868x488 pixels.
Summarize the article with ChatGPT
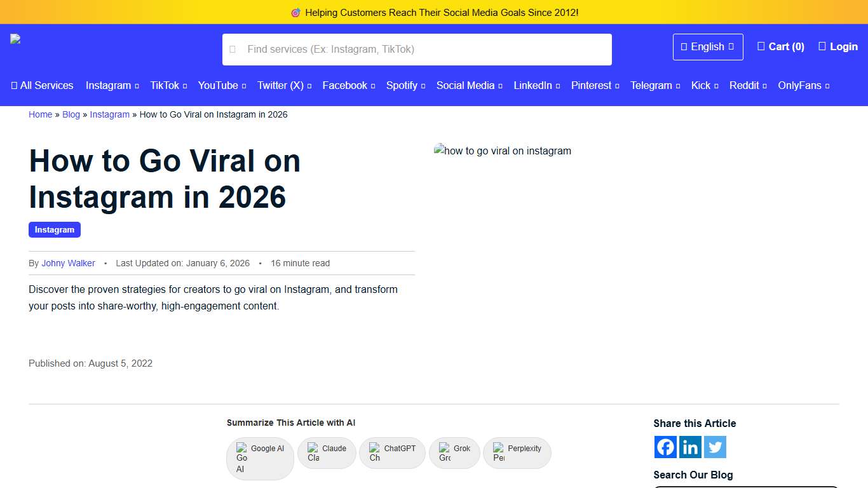[392, 452]
